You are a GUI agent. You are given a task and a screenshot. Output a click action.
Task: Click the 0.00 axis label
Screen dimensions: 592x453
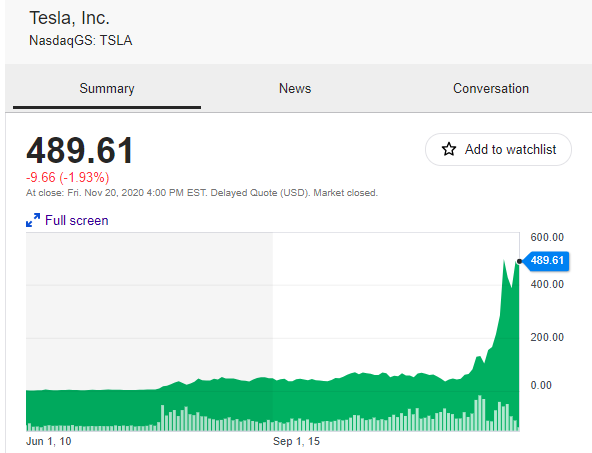click(x=541, y=385)
